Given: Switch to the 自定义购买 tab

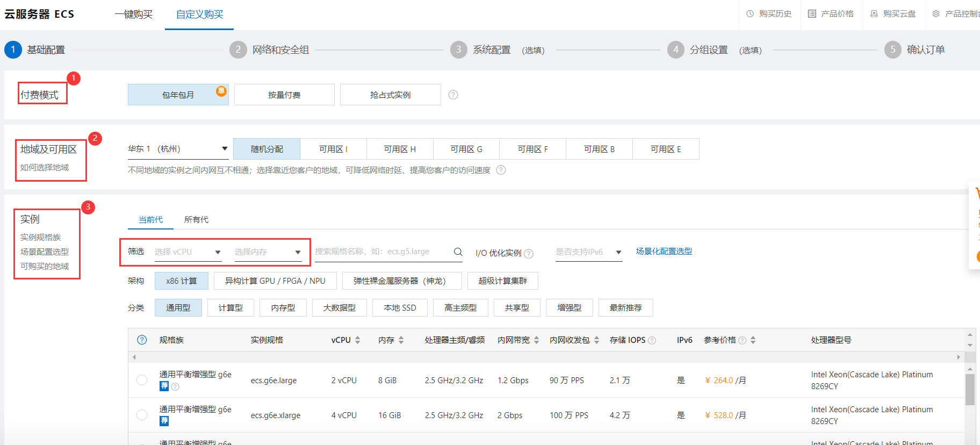Looking at the screenshot, I should [199, 15].
